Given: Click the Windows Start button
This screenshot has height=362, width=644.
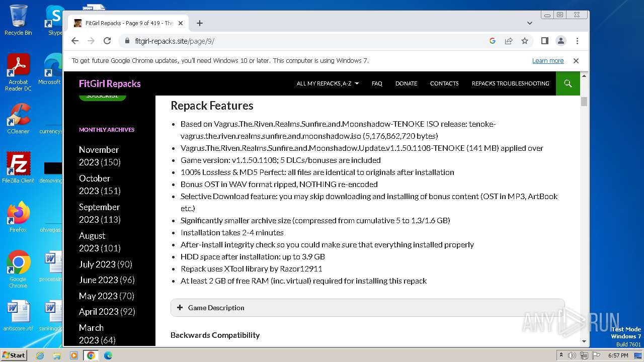Looking at the screenshot, I should [x=14, y=355].
